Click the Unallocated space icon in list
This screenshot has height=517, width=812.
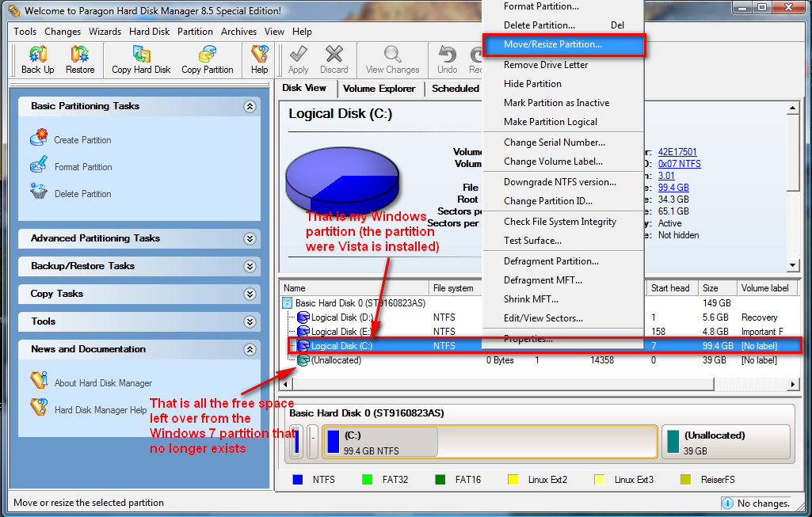[x=303, y=360]
